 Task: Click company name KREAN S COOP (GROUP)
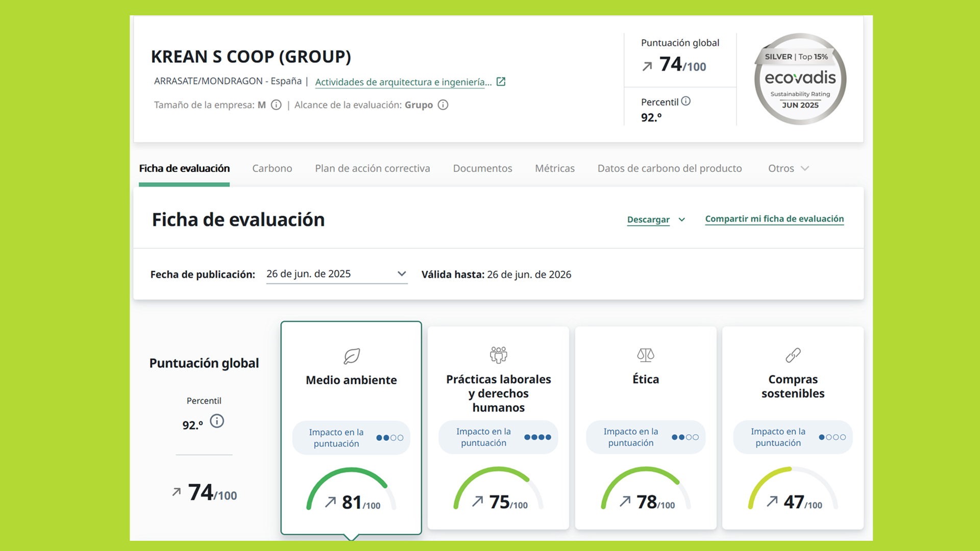coord(251,57)
